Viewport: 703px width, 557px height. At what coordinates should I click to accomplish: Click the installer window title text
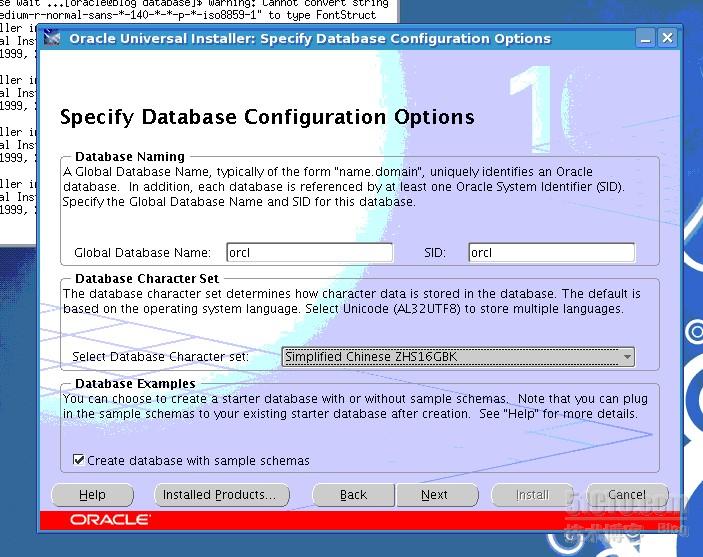[x=310, y=39]
